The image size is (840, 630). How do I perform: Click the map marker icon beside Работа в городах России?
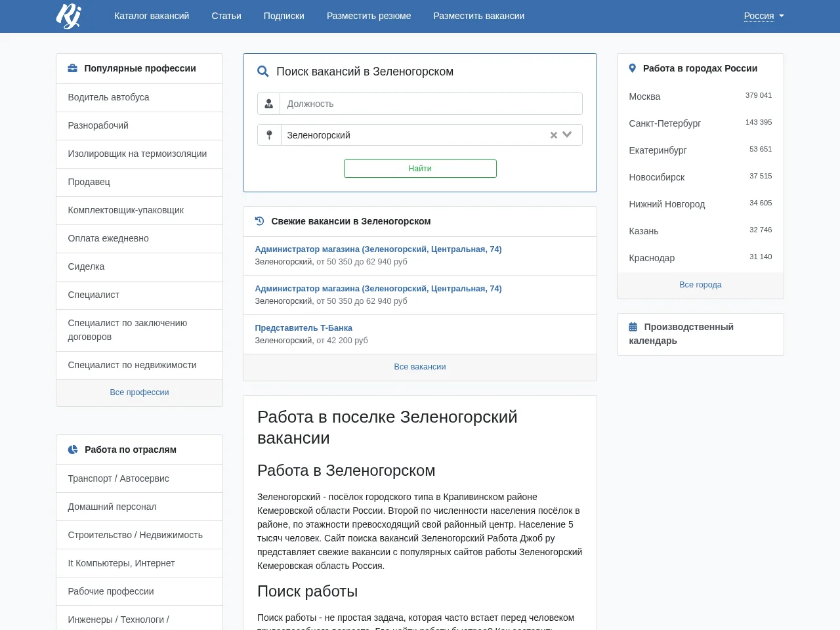[633, 68]
